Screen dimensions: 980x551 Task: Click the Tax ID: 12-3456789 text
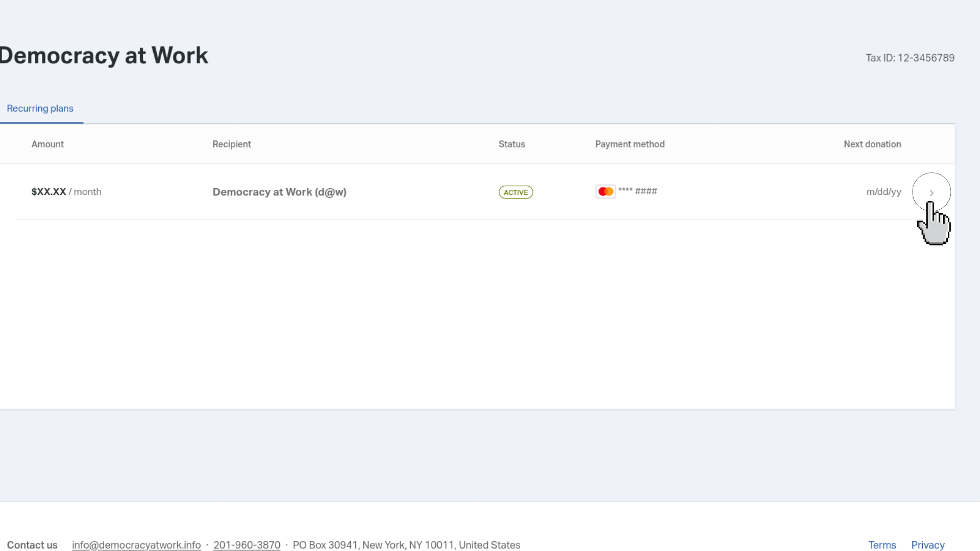coord(910,58)
